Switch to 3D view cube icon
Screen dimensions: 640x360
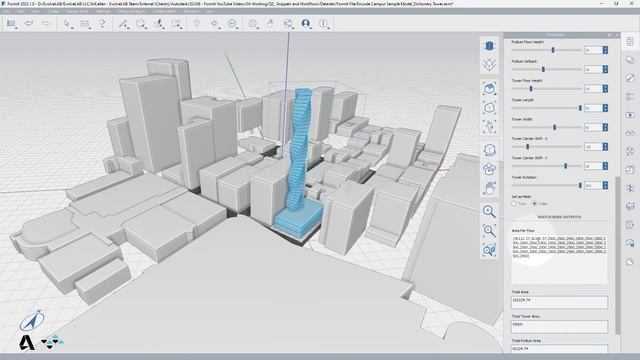coord(489,46)
